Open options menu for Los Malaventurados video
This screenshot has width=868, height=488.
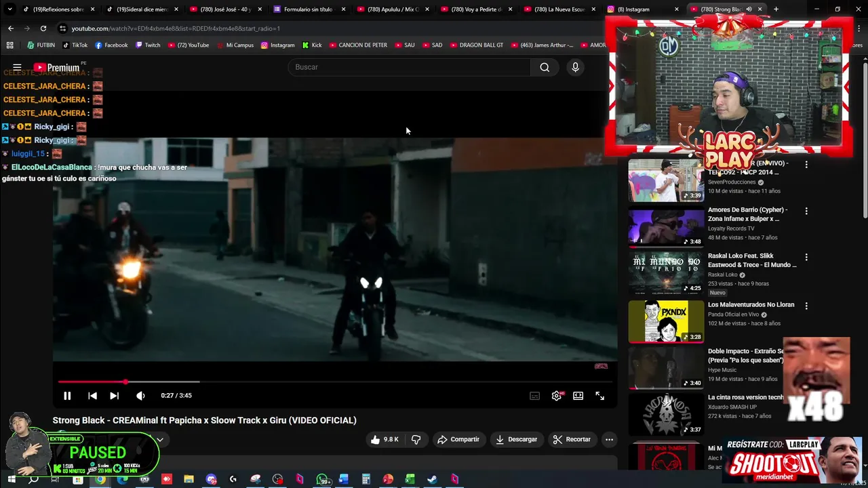pos(806,306)
